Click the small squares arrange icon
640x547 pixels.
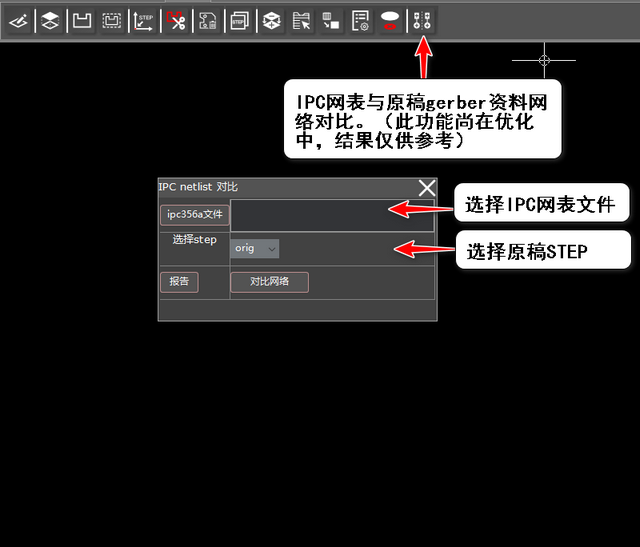330,20
